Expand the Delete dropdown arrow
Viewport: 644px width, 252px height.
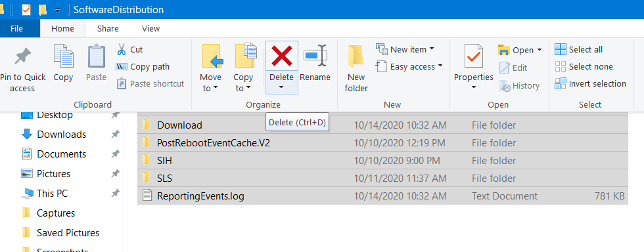coord(281,87)
